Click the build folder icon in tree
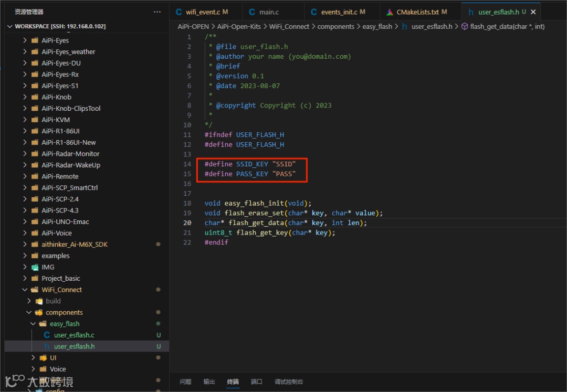567x392 pixels. [39, 301]
